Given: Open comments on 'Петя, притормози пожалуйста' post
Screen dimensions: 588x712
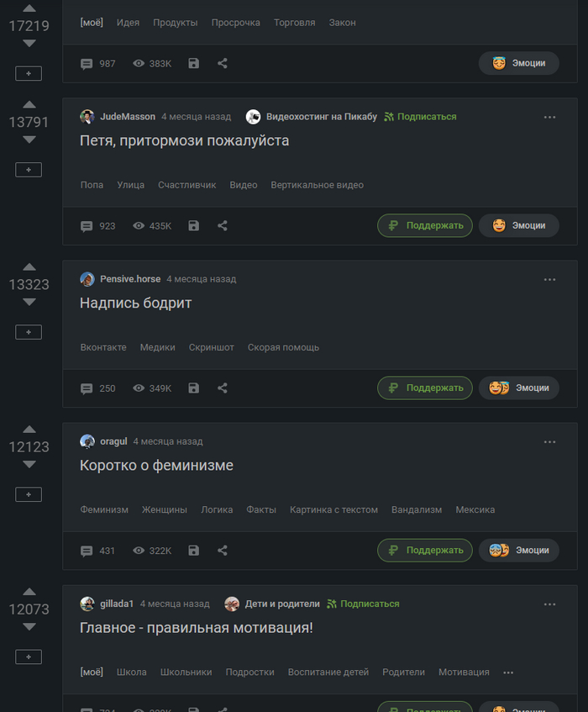Looking at the screenshot, I should pos(98,226).
